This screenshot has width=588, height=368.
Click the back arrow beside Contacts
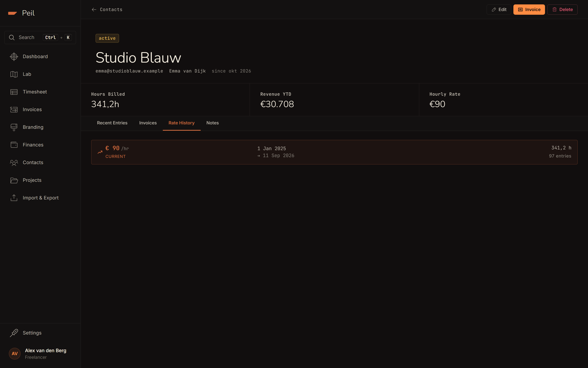[94, 10]
